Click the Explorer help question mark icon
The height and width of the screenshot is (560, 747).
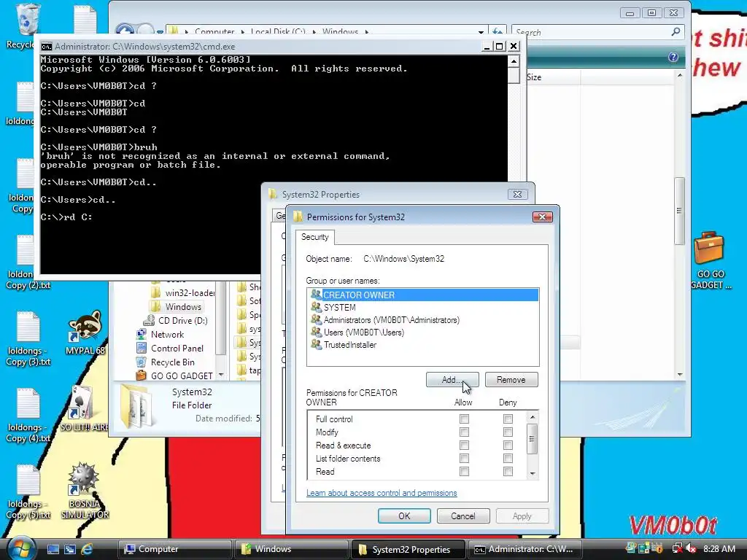pos(673,57)
